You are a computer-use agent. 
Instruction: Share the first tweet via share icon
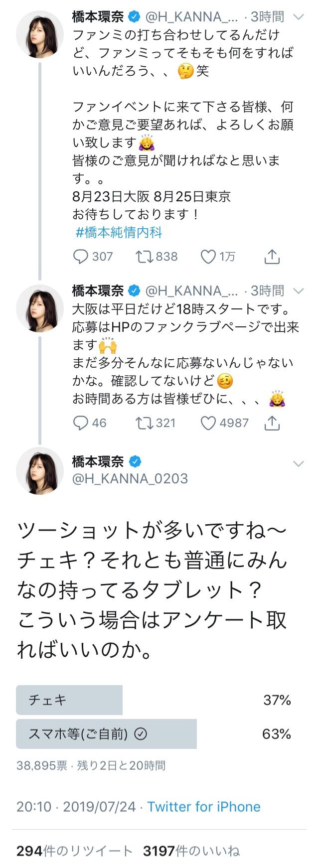272,257
